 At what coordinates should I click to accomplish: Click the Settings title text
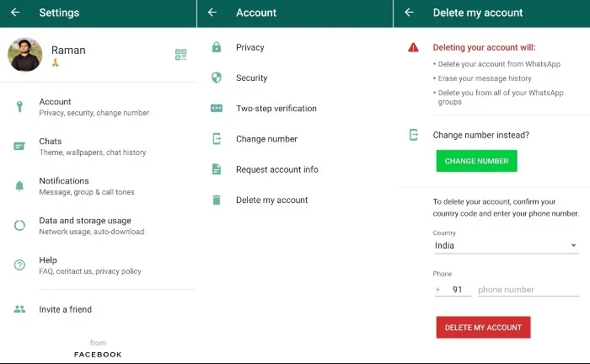tap(59, 13)
